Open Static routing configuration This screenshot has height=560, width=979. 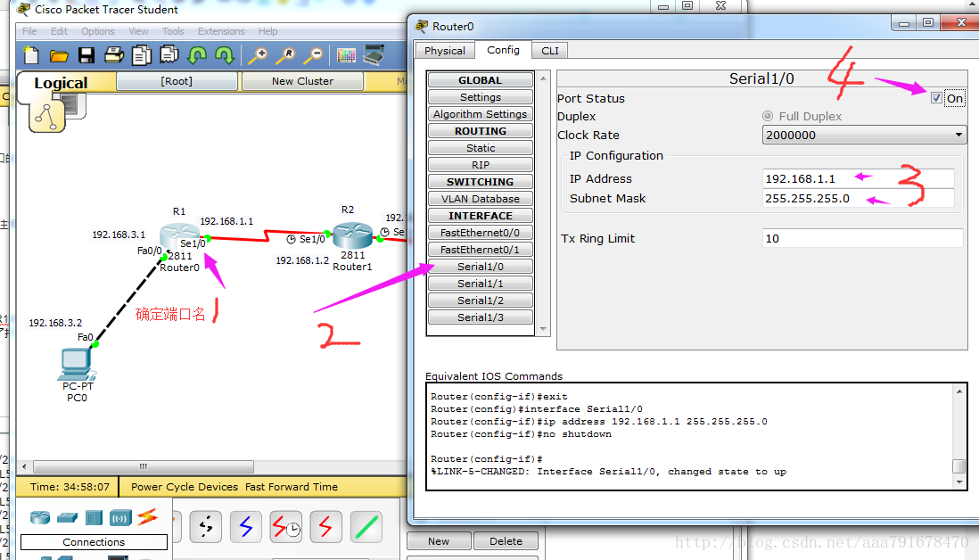click(480, 148)
